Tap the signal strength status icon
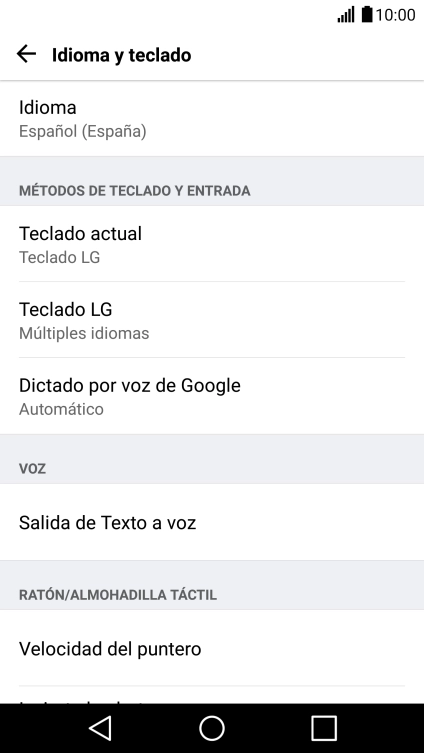Screen dimensions: 424x753 (x=346, y=14)
